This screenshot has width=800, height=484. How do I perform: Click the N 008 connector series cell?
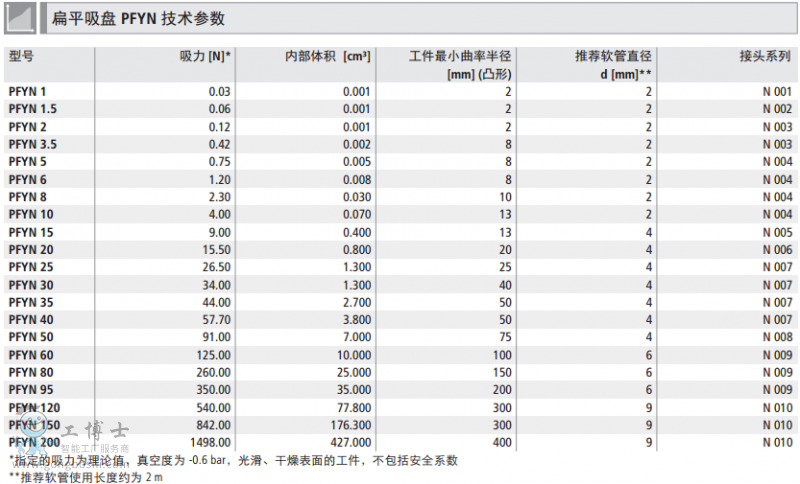coord(776,338)
